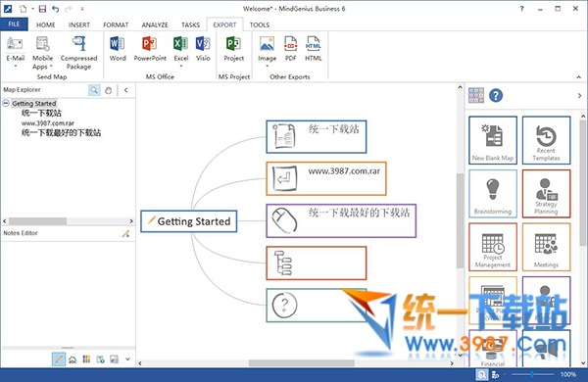Adjust the zoom slider in status bar
This screenshot has height=382, width=588.
(532, 374)
